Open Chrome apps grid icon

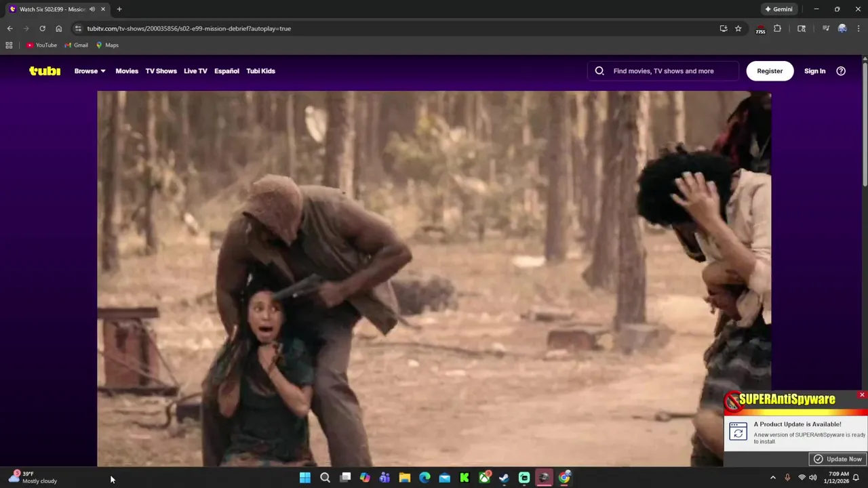[x=9, y=45]
